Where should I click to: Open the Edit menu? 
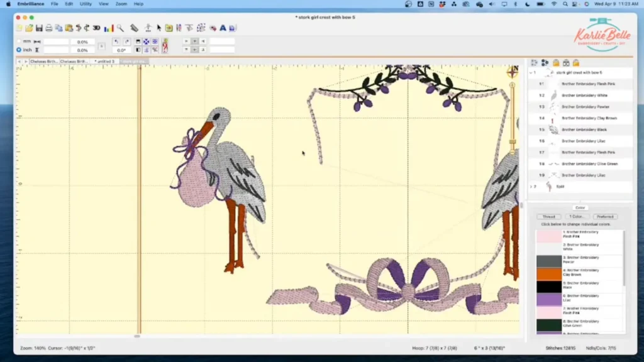click(x=69, y=4)
